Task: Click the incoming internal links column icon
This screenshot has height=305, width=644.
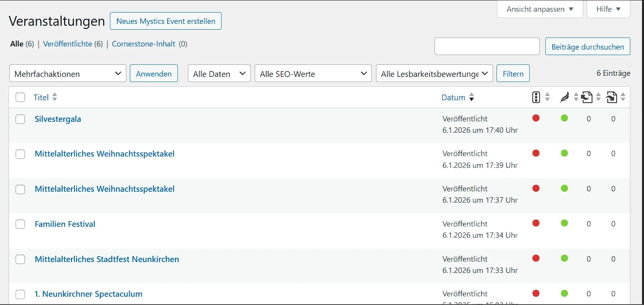Action: point(612,97)
